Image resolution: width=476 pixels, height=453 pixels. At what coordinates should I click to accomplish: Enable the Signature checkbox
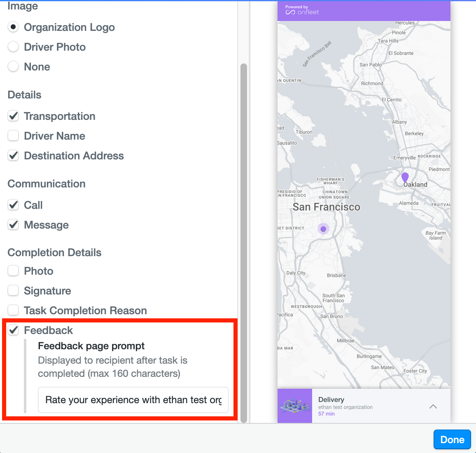pos(14,291)
